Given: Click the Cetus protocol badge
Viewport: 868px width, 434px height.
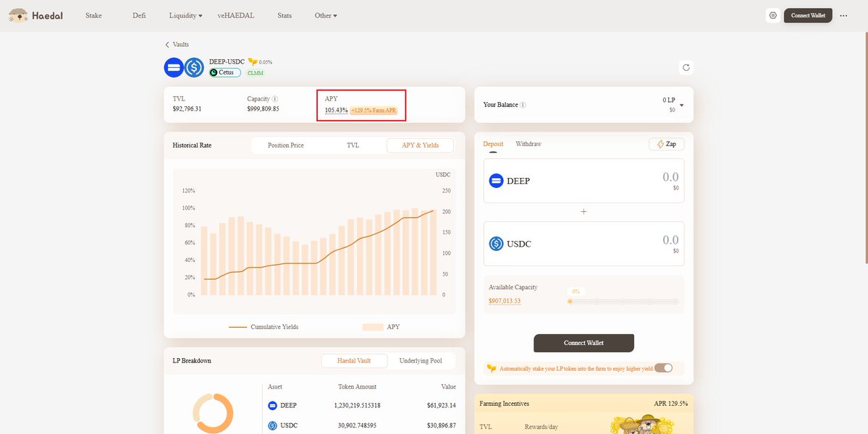Looking at the screenshot, I should 224,72.
